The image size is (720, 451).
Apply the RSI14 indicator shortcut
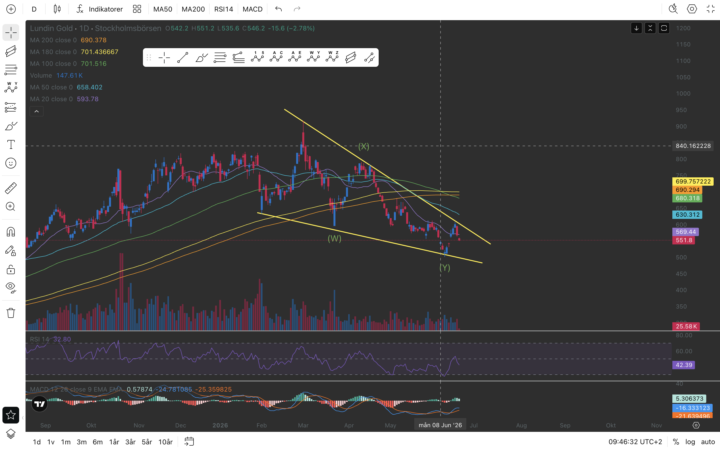(224, 9)
